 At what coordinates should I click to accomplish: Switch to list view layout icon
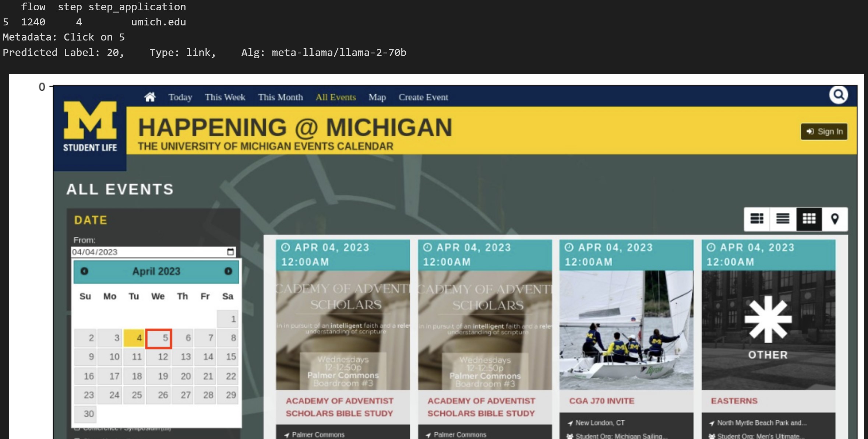[783, 219]
